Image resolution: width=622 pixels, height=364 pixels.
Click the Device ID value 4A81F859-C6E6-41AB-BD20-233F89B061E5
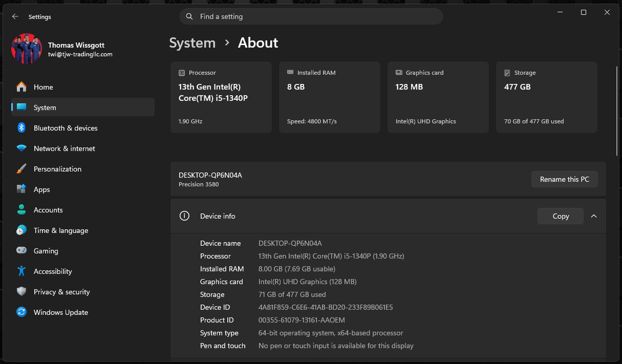[x=326, y=307]
